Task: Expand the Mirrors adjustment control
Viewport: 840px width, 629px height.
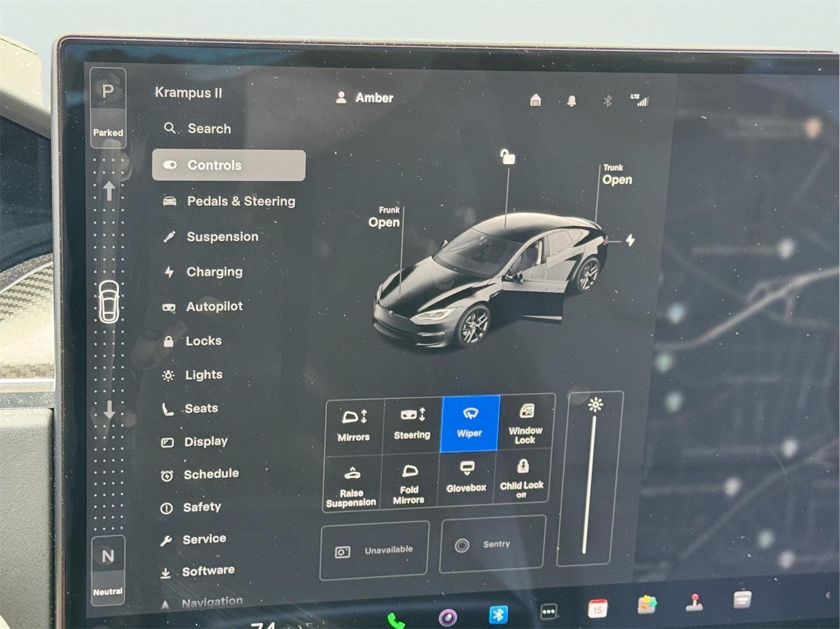Action: tap(354, 425)
